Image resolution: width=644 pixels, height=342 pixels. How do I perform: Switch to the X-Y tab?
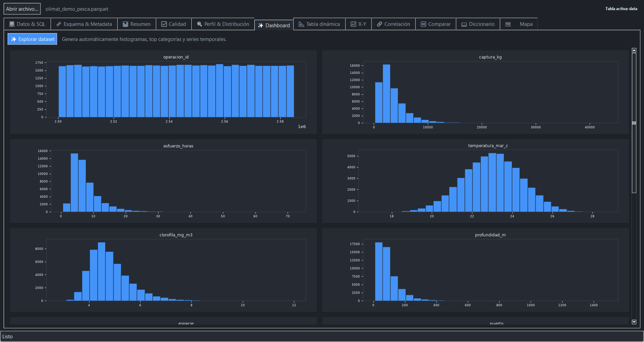click(358, 24)
